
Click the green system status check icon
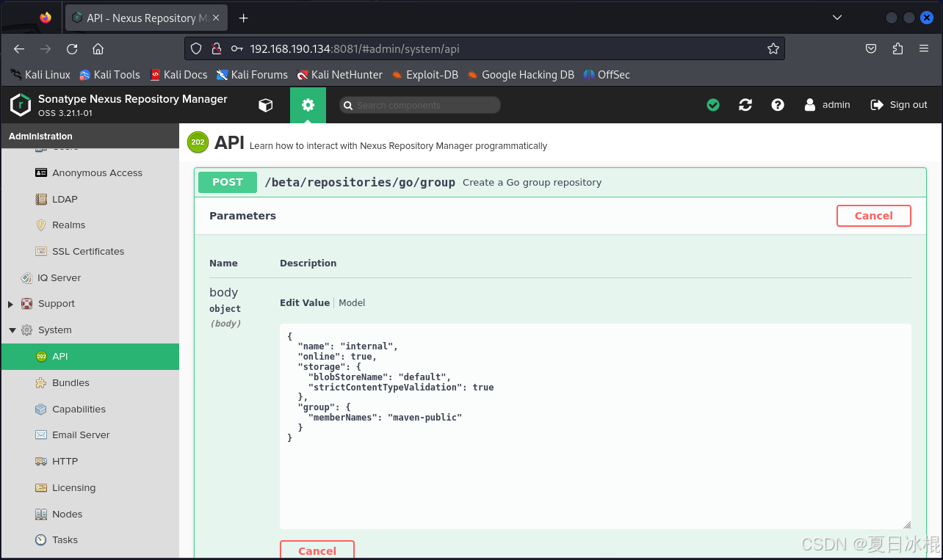tap(713, 105)
